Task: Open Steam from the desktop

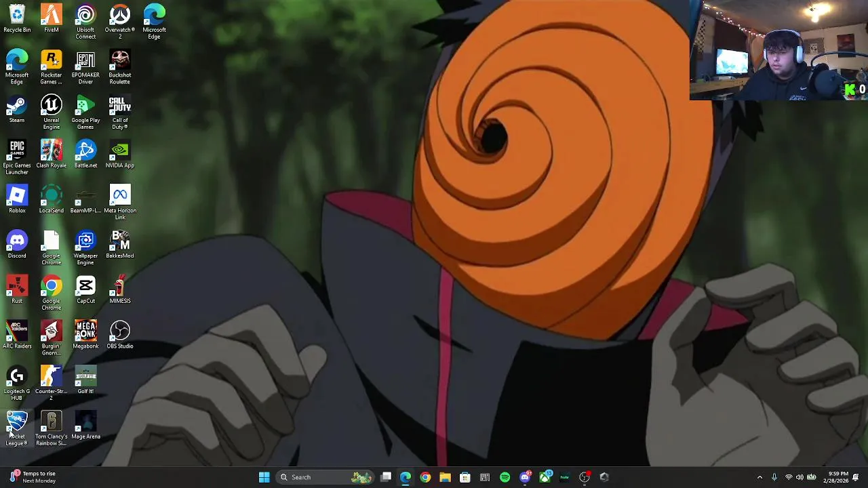Action: click(17, 110)
